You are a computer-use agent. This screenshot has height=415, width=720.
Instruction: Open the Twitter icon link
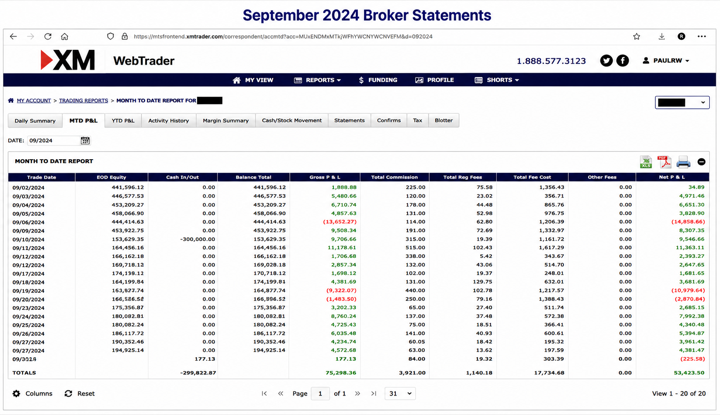tap(606, 61)
